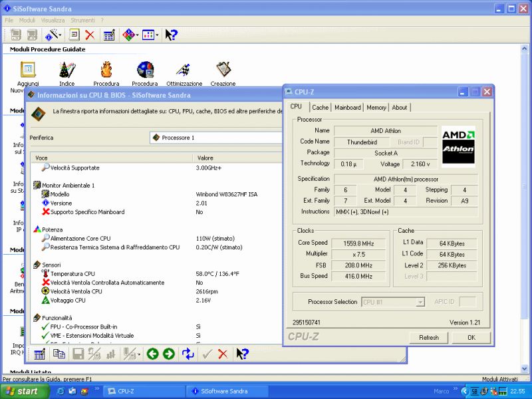Click the Internet Explorer quick launch icon
The height and width of the screenshot is (399, 532).
tap(61, 391)
